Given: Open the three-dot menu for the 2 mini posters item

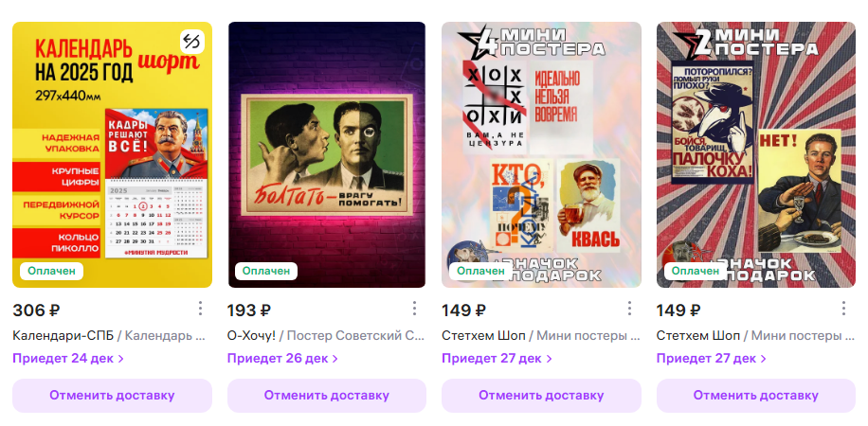Looking at the screenshot, I should pyautogui.click(x=843, y=309).
